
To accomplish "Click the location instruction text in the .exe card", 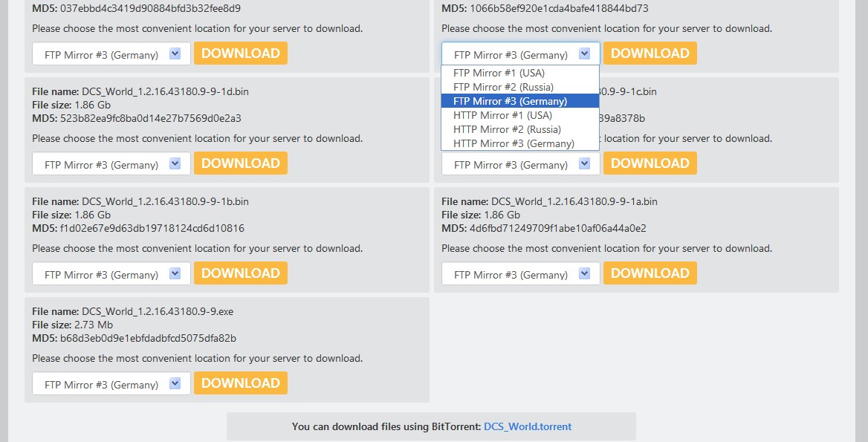I will (198, 359).
